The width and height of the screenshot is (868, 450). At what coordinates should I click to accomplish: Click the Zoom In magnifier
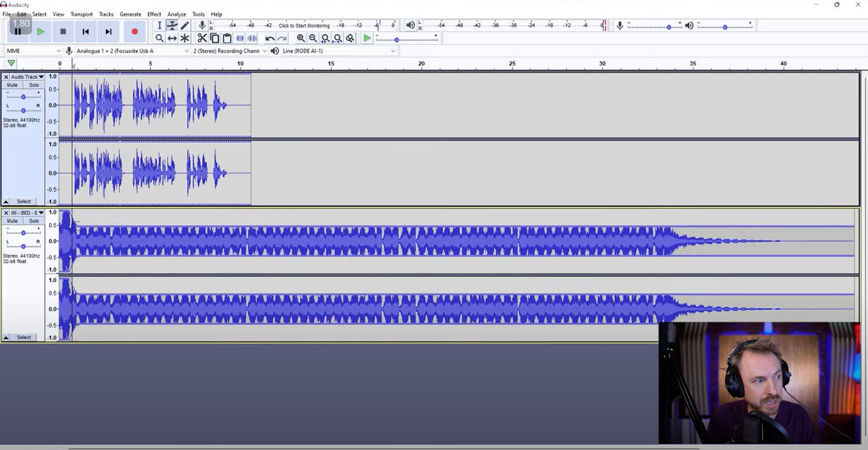300,38
